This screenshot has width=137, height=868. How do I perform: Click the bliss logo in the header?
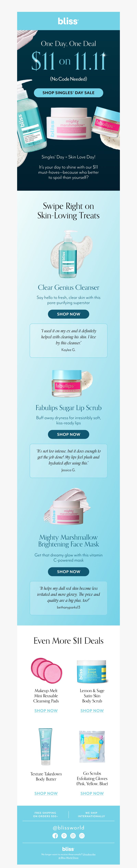68,21
